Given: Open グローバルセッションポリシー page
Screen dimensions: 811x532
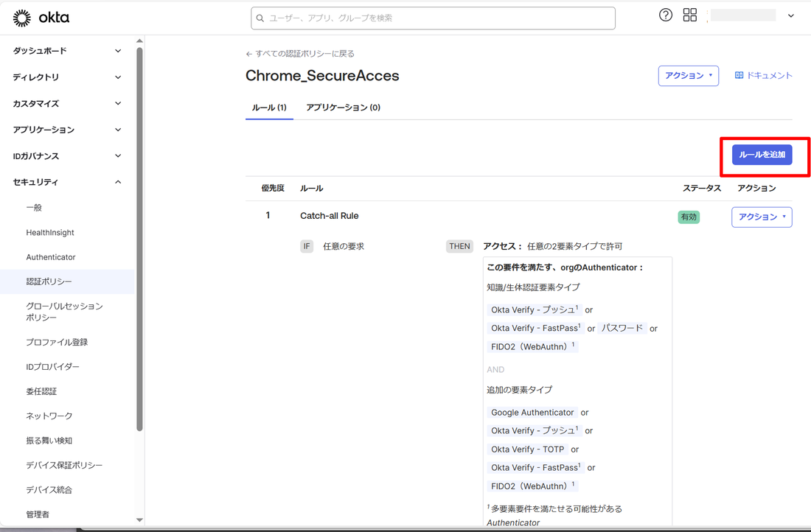Looking at the screenshot, I should pos(65,312).
